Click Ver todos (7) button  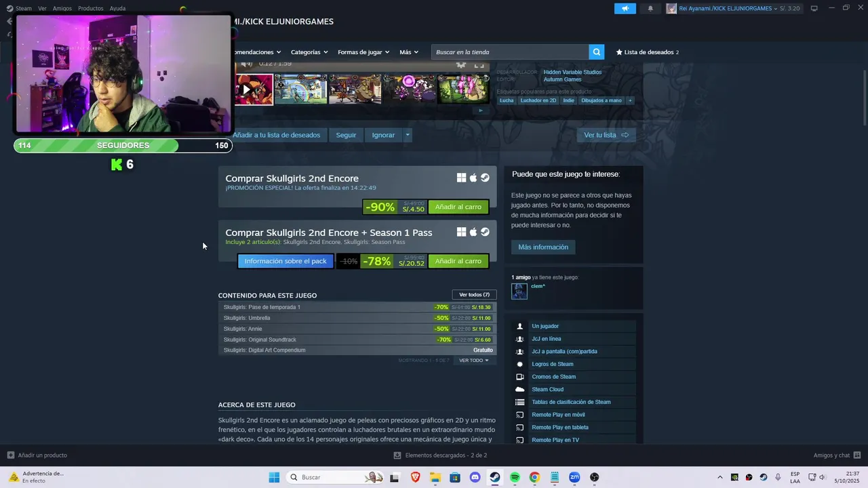[x=474, y=295]
